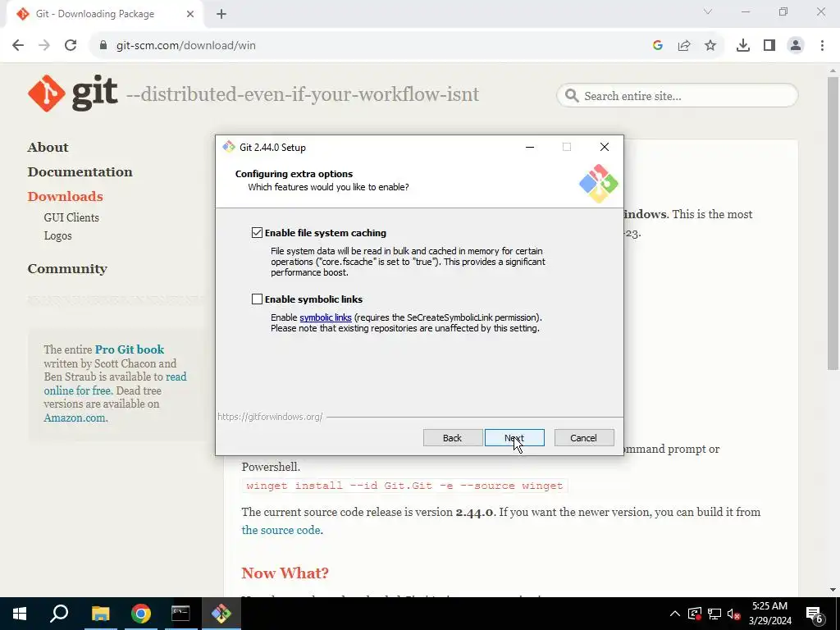Click the padlock site info icon
The height and width of the screenshot is (630, 840).
(103, 46)
